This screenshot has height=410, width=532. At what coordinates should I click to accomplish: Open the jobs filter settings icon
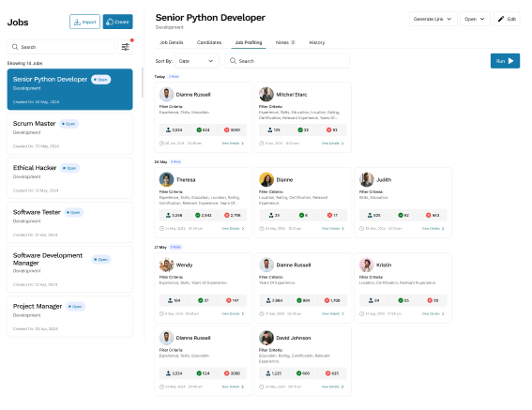pos(125,47)
